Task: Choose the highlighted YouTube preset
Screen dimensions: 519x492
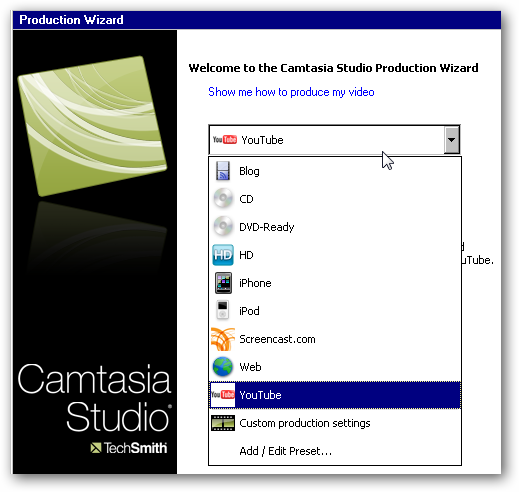Action: 335,395
